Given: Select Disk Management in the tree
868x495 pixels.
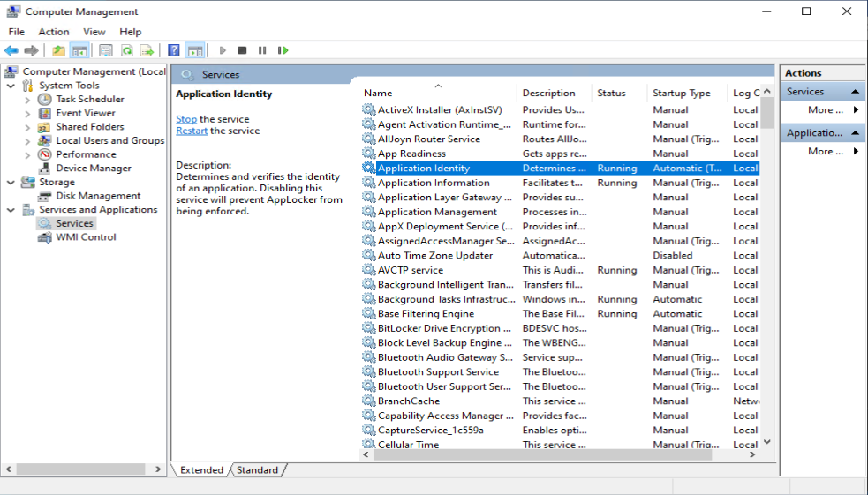Looking at the screenshot, I should (98, 196).
